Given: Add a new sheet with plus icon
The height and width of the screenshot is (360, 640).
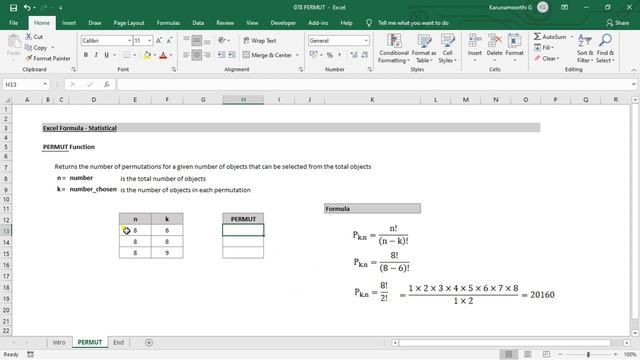Looking at the screenshot, I should pos(149,342).
